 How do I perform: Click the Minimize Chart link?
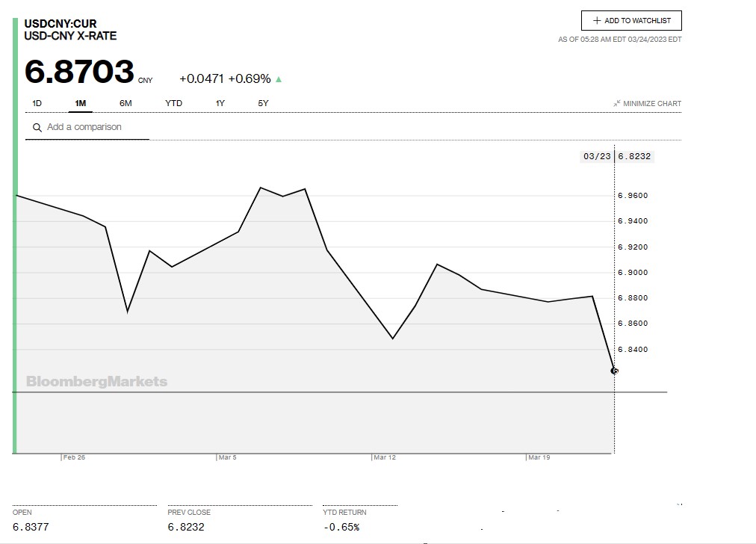point(651,104)
